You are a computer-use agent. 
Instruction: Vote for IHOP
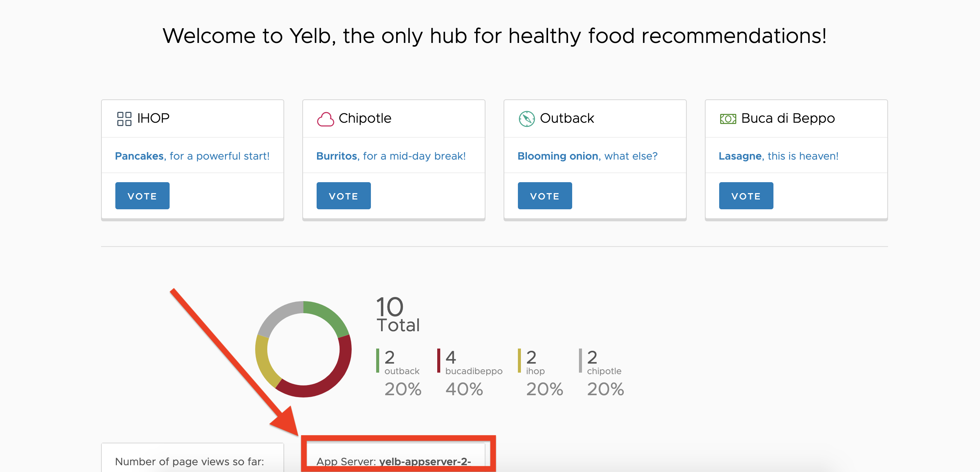pyautogui.click(x=142, y=196)
